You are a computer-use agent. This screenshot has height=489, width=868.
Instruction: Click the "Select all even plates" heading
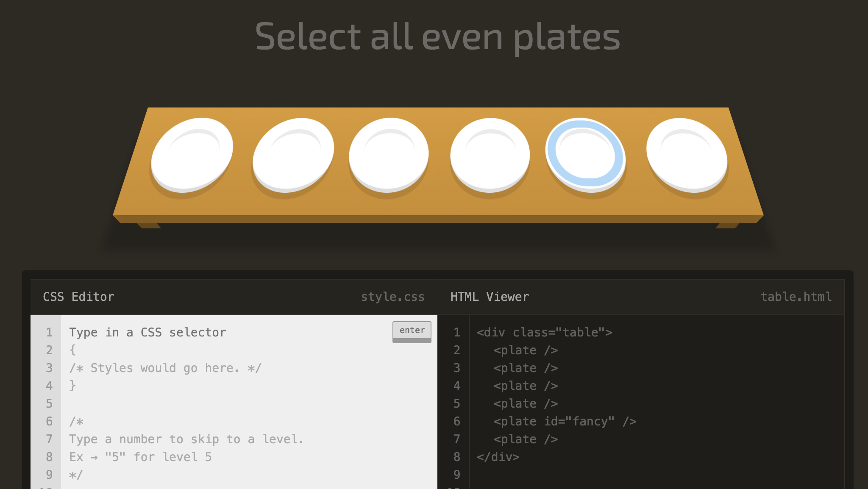click(x=437, y=37)
